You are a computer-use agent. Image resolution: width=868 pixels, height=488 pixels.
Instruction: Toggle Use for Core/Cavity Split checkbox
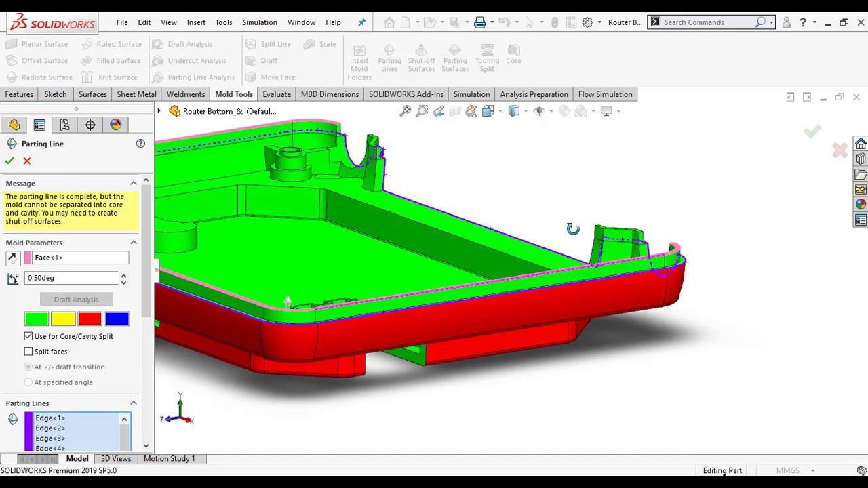pos(28,336)
